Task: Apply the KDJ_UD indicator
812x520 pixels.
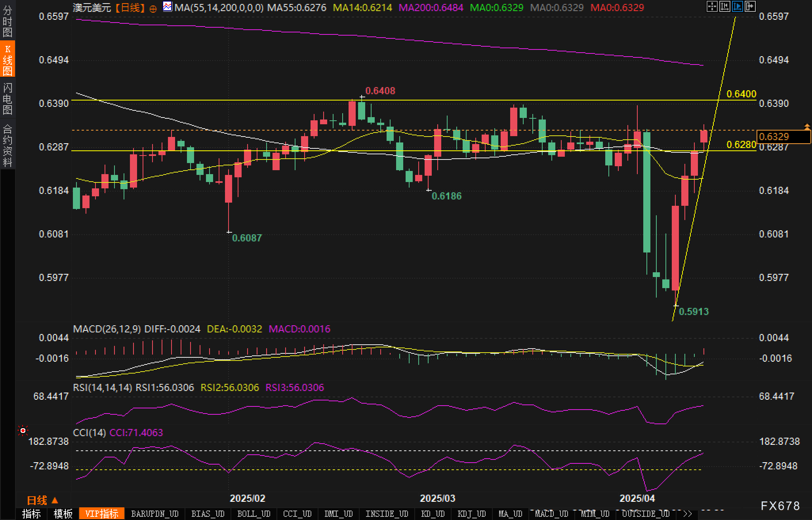Action: (471, 514)
